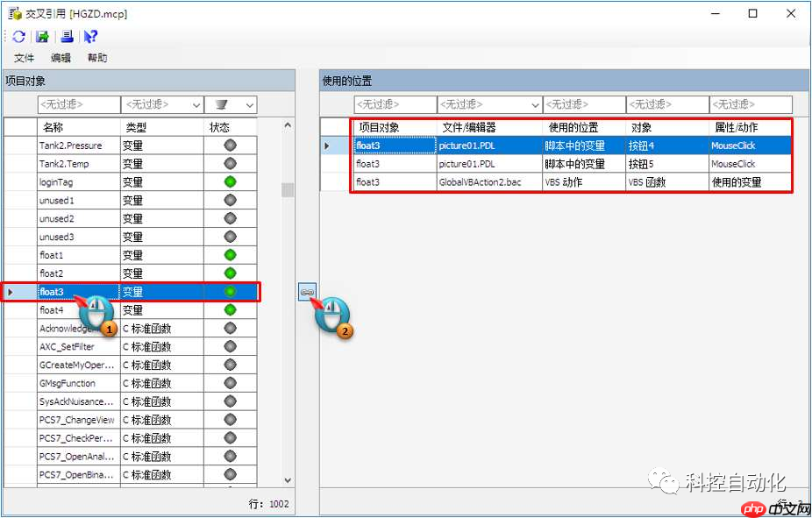Click the 文件/编辑器 column header
This screenshot has width=812, height=518.
click(x=489, y=127)
